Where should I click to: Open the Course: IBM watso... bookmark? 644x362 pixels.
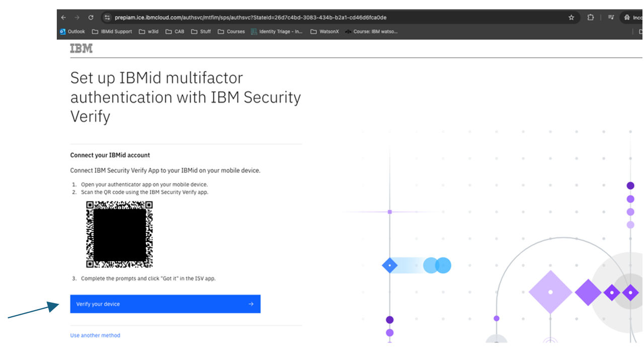pyautogui.click(x=371, y=32)
